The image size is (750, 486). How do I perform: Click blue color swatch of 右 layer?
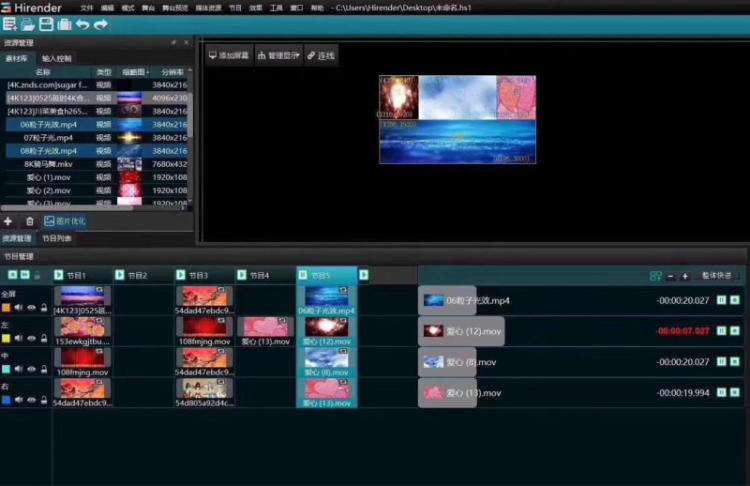tap(6, 399)
